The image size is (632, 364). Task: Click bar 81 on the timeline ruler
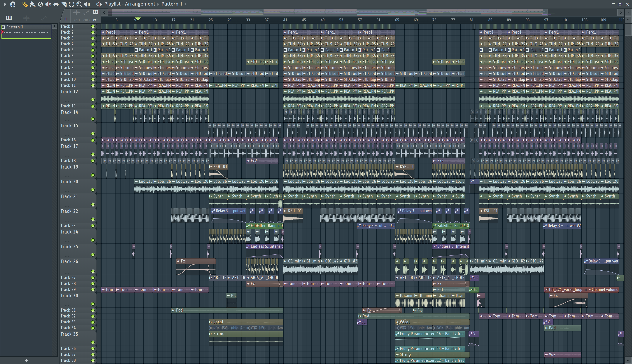point(472,20)
